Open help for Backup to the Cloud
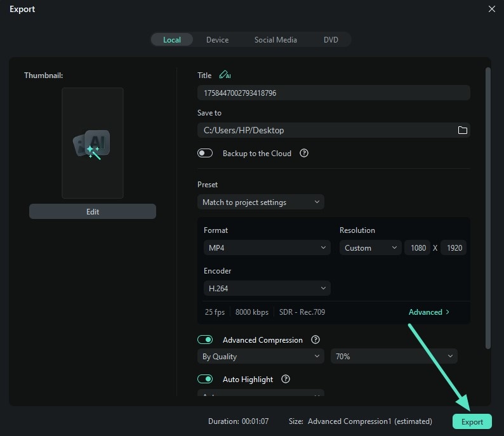504x436 pixels. click(x=304, y=153)
